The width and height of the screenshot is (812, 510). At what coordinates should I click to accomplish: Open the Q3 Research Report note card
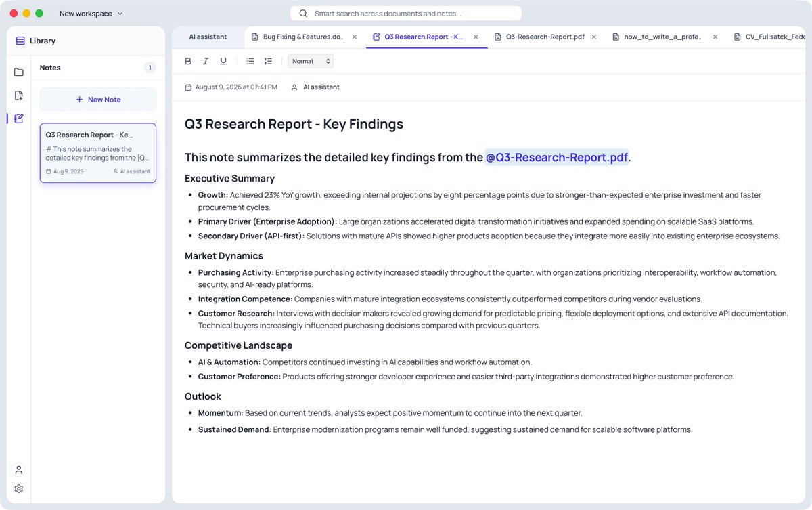tap(98, 153)
